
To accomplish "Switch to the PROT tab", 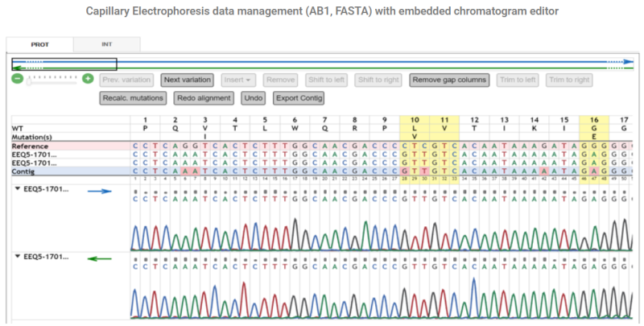I will pos(39,43).
